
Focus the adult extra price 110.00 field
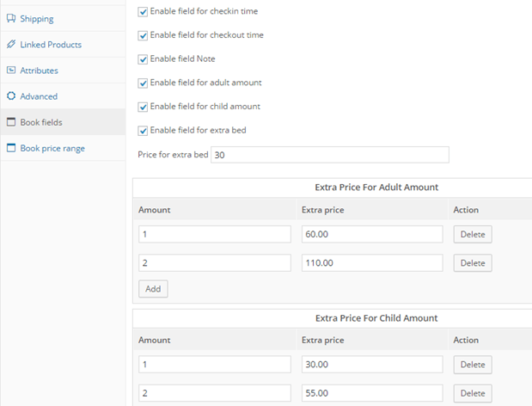coord(371,263)
